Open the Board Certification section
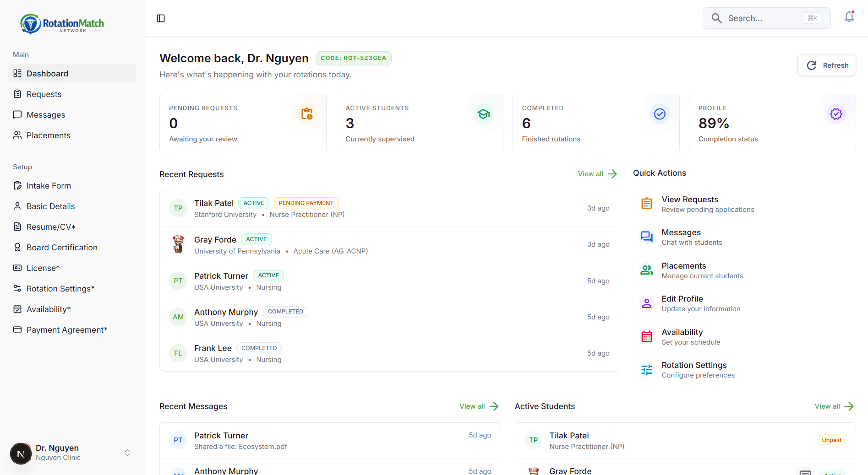Viewport: 868px width, 475px height. click(x=61, y=247)
